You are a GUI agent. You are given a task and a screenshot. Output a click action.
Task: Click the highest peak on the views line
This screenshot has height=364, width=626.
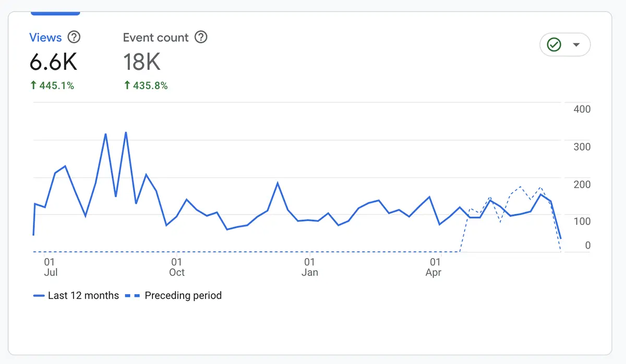tap(125, 132)
